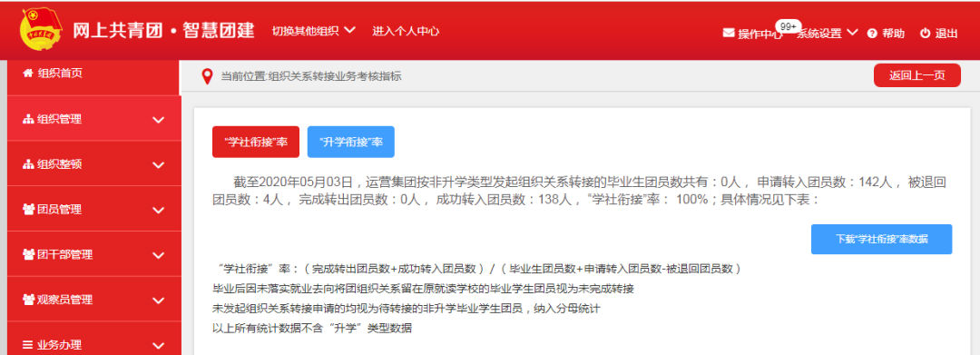Click the home icon beside 组织首页
This screenshot has height=355, width=980.
(27, 74)
